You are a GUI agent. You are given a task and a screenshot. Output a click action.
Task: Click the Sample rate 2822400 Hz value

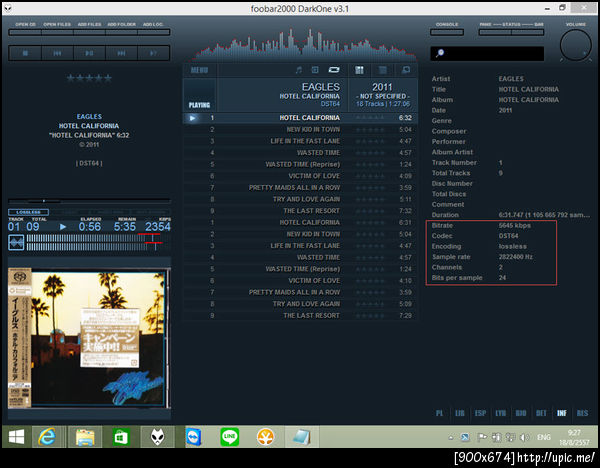[515, 257]
